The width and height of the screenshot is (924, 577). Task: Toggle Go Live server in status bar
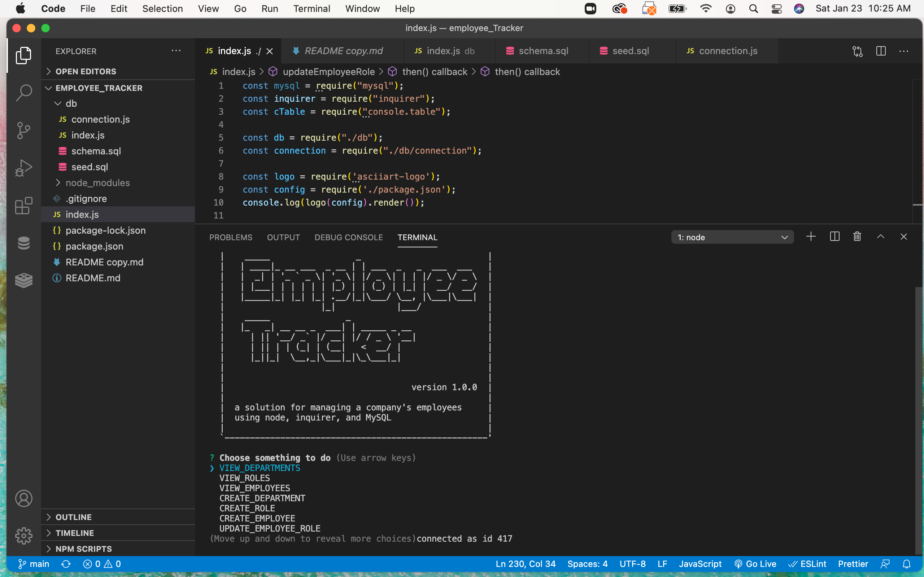pyautogui.click(x=755, y=564)
